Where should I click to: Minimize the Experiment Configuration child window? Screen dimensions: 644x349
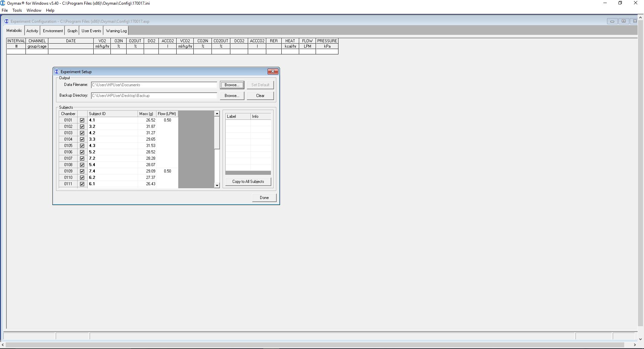tap(612, 21)
